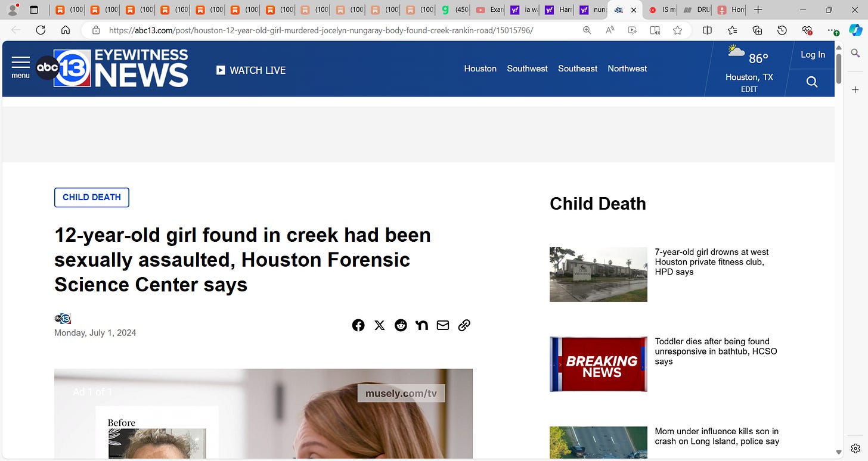This screenshot has height=461, width=868.
Task: Open the Edge profile avatar
Action: tap(12, 10)
